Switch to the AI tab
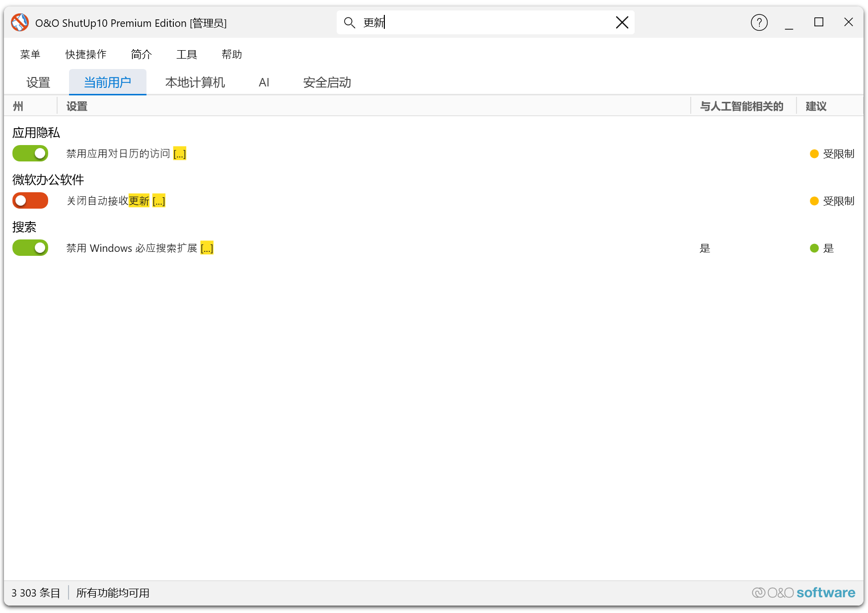Viewport: 868px width, 613px height. 264,82
